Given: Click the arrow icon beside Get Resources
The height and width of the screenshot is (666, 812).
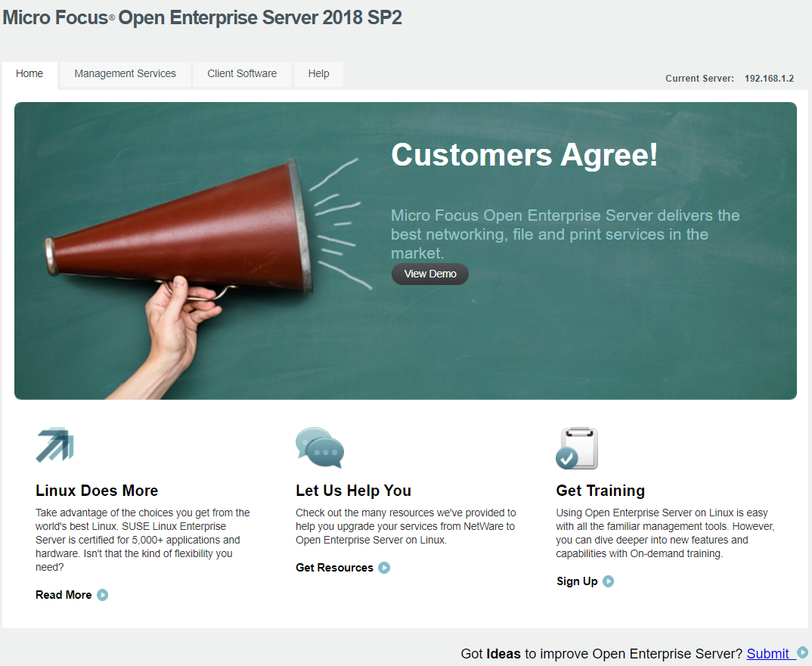Looking at the screenshot, I should coord(384,568).
